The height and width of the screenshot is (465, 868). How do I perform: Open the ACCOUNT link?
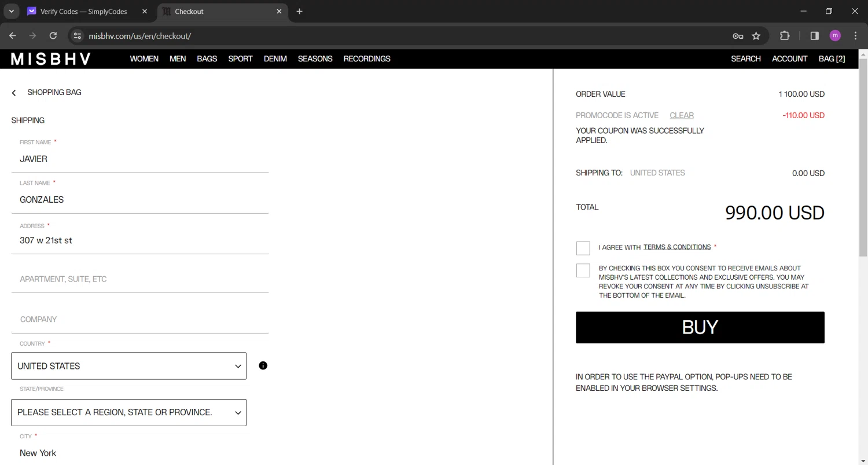pos(789,58)
